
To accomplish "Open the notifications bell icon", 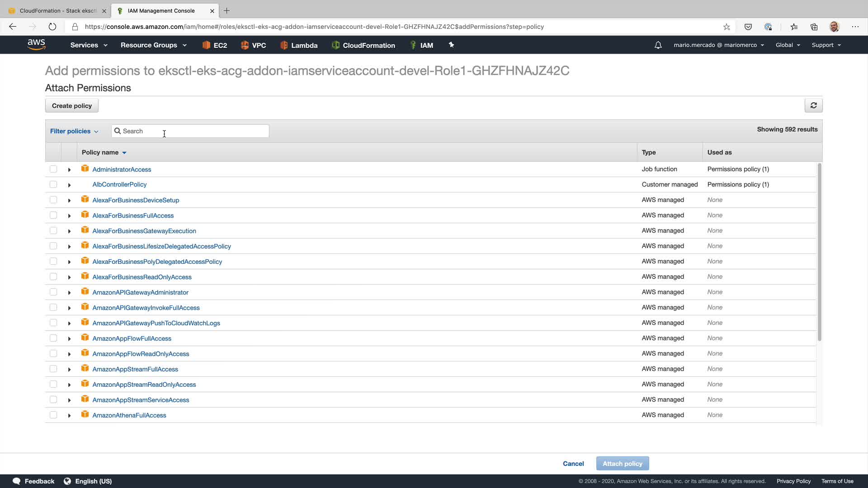I will (x=658, y=45).
